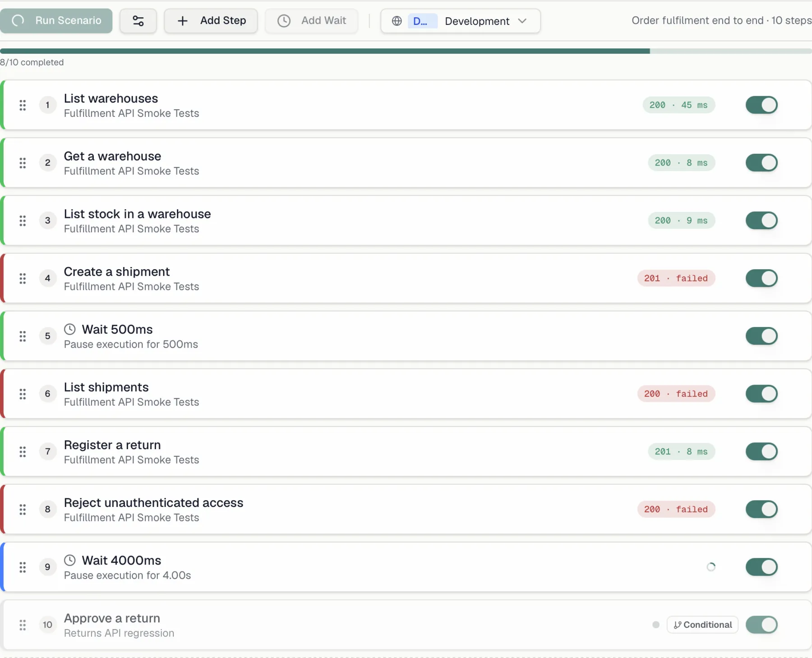812x658 pixels.
Task: Click pending status dot on Approve a return
Action: 656,625
